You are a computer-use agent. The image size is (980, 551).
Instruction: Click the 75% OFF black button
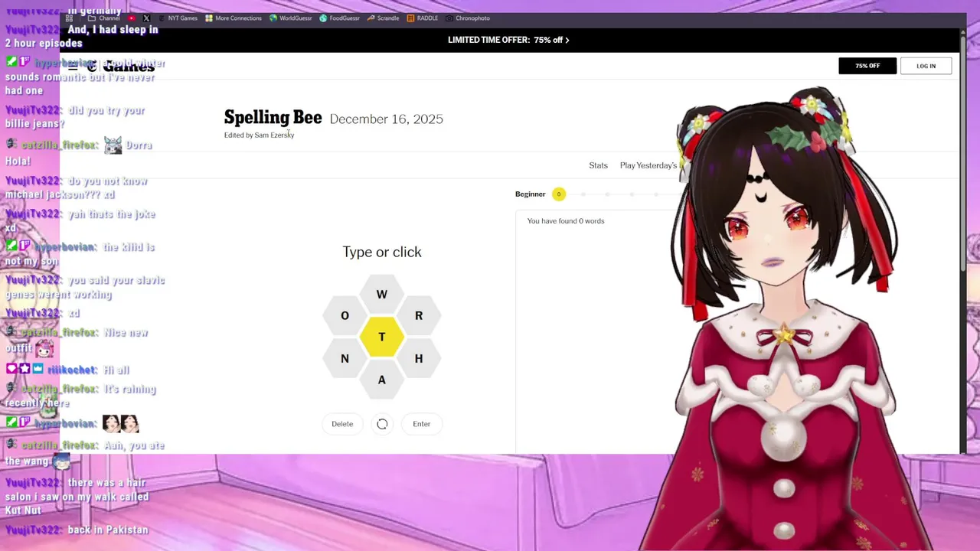[x=867, y=66]
